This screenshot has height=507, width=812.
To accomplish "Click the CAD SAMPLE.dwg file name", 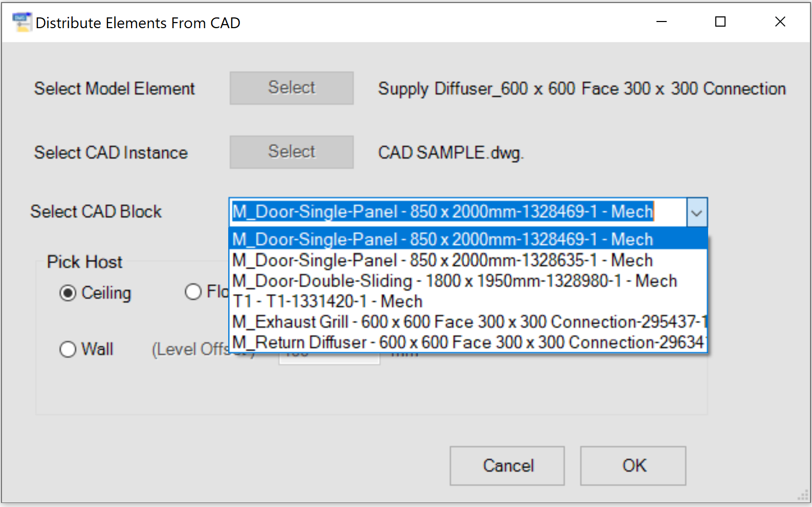I will tap(451, 153).
